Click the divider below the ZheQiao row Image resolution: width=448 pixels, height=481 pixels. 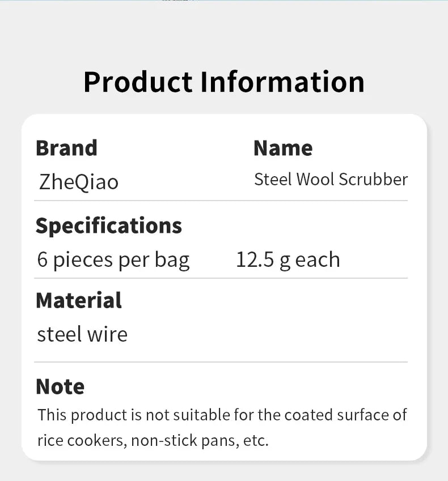[221, 201]
